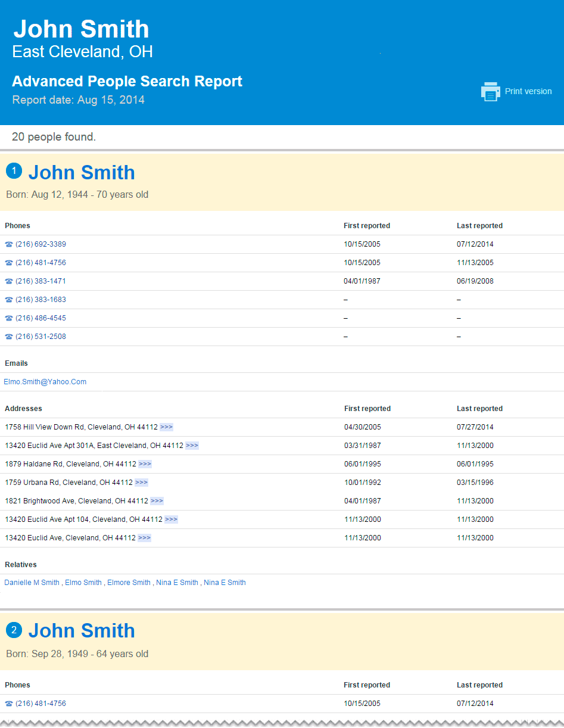Click the number 1 result badge

[x=14, y=172]
